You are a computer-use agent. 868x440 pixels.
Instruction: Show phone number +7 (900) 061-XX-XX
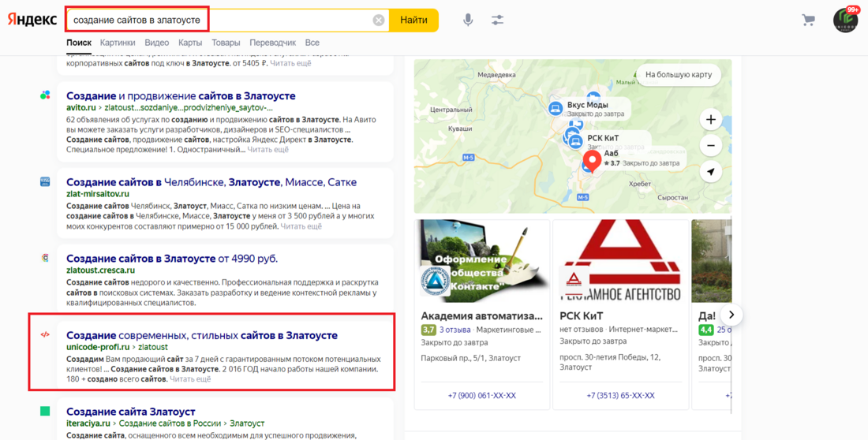pos(481,396)
